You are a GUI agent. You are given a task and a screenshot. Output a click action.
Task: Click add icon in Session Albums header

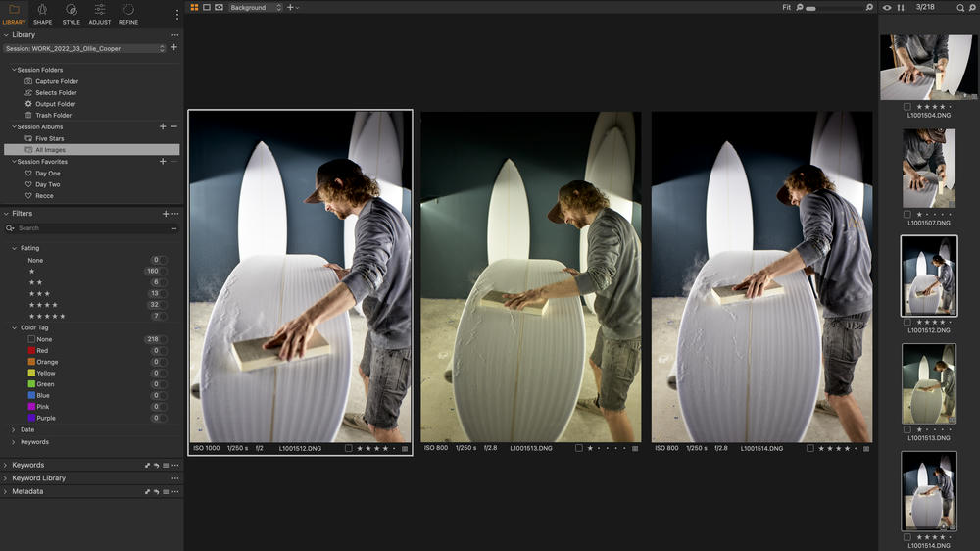point(163,126)
